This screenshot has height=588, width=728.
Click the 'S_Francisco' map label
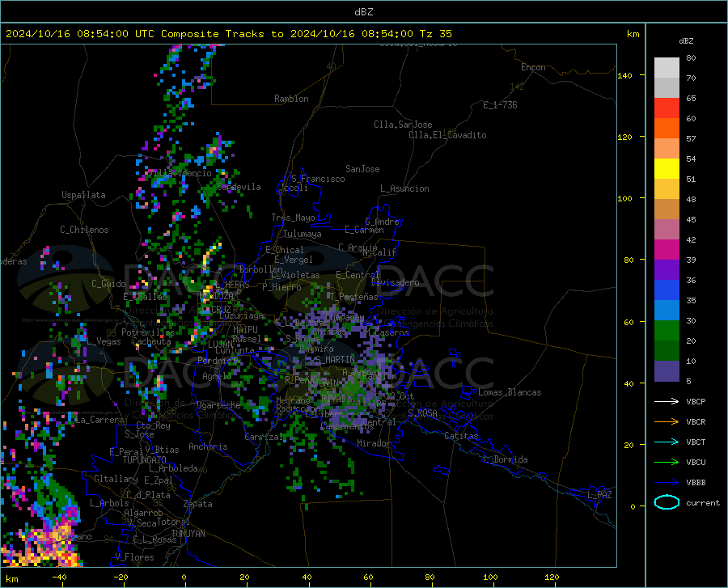318,179
